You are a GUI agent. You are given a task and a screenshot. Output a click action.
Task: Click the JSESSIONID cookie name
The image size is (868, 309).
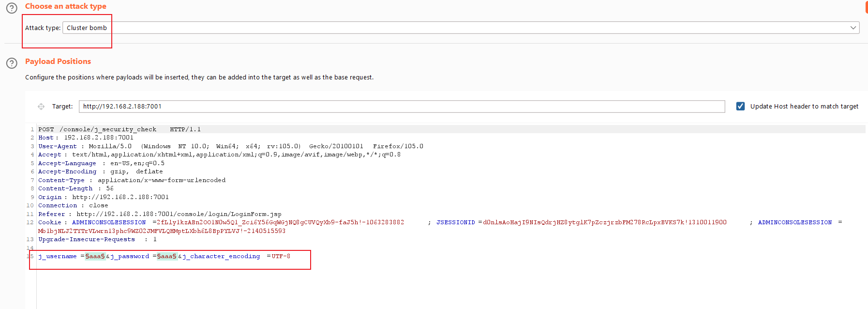455,222
